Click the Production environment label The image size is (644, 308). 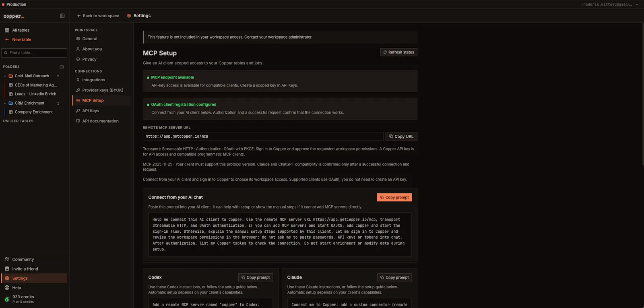pos(16,4)
